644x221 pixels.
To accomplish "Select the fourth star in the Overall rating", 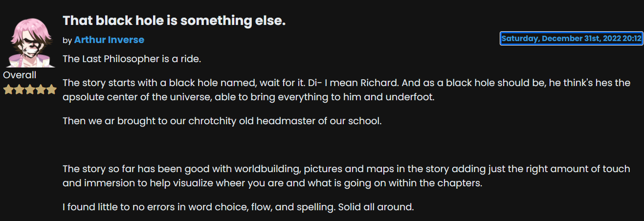I will (x=41, y=89).
